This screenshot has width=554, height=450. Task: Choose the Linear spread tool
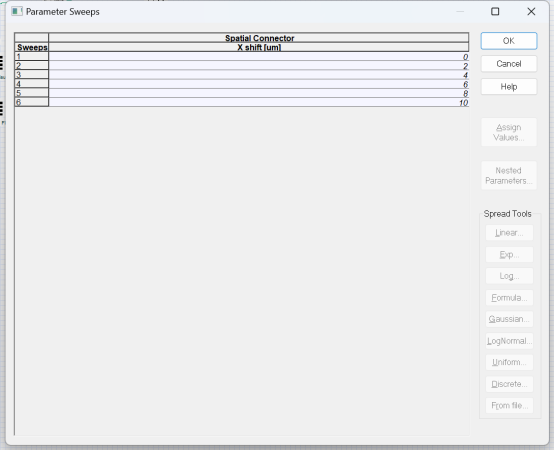(509, 233)
